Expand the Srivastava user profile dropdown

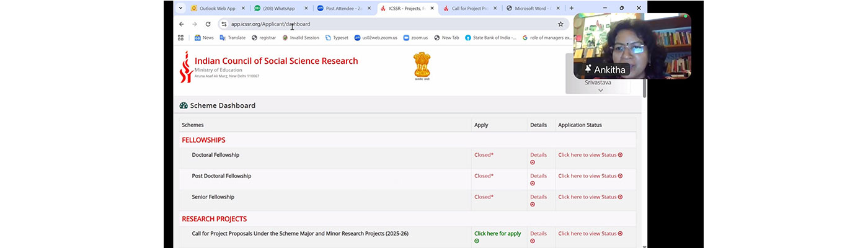coord(600,90)
